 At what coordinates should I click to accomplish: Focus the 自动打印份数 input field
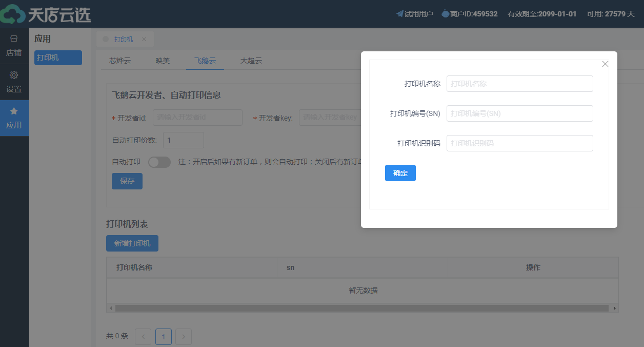pyautogui.click(x=184, y=140)
